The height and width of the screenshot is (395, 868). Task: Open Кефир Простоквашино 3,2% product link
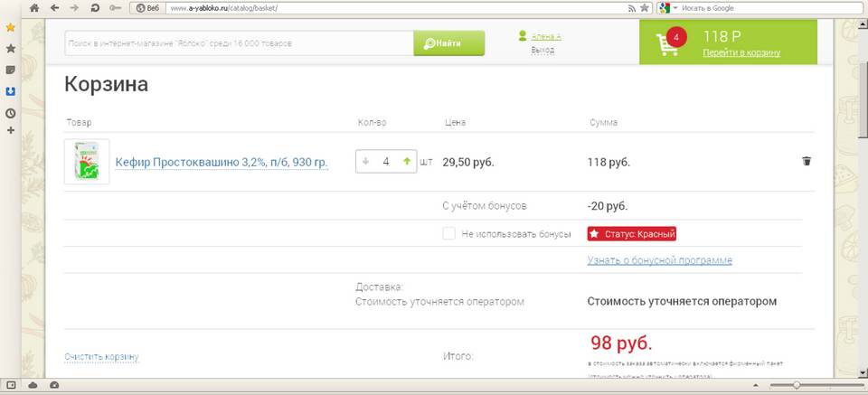(222, 163)
